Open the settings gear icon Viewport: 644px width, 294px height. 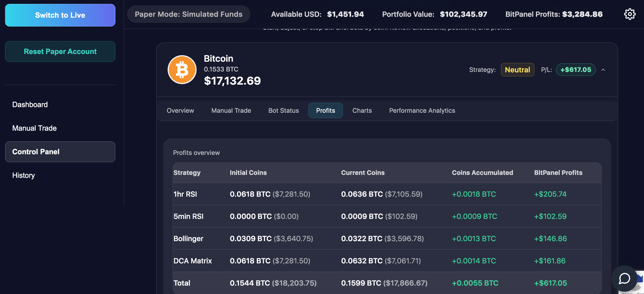629,14
